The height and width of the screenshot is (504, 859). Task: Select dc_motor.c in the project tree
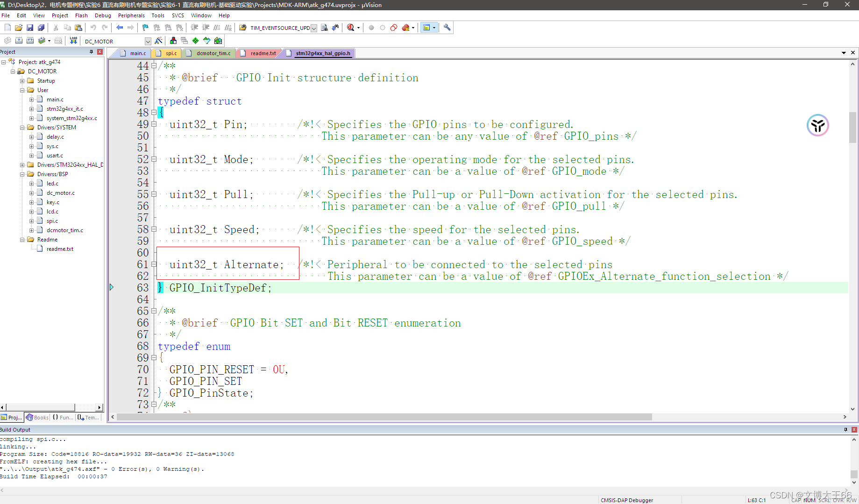coord(60,193)
